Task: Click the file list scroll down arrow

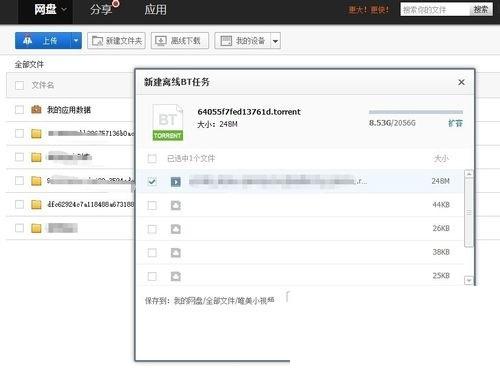Action: coord(469,280)
